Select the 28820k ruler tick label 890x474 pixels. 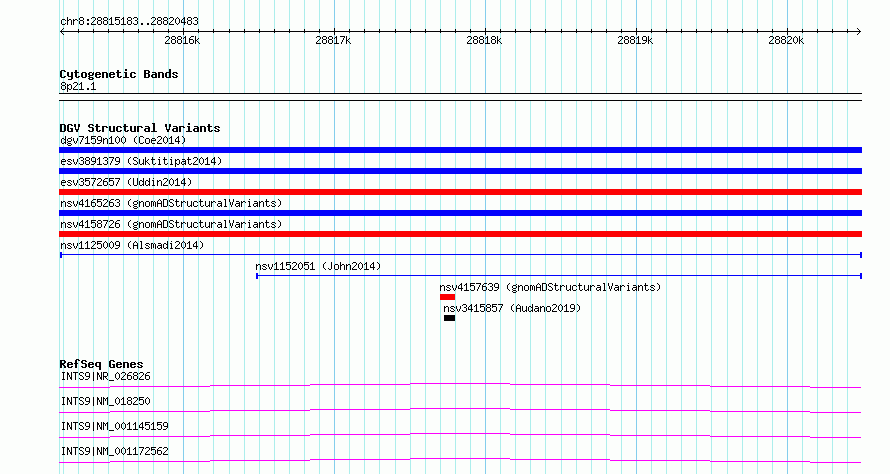tap(786, 40)
